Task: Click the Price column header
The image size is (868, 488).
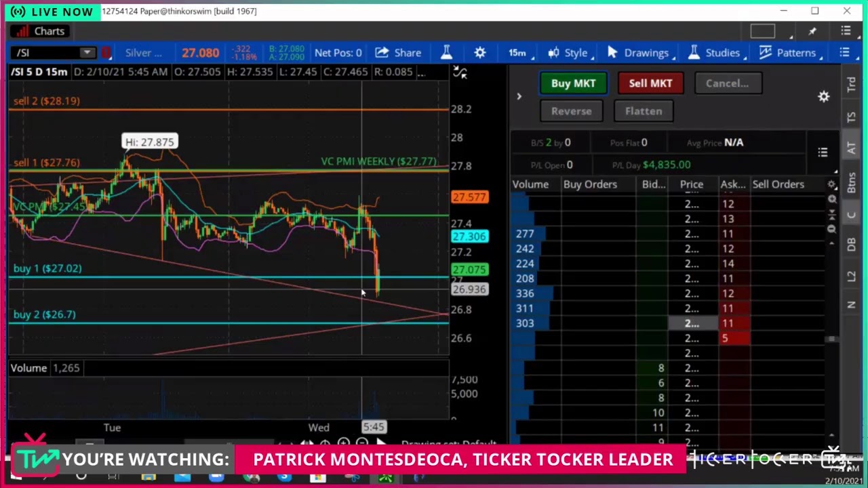Action: pyautogui.click(x=692, y=184)
